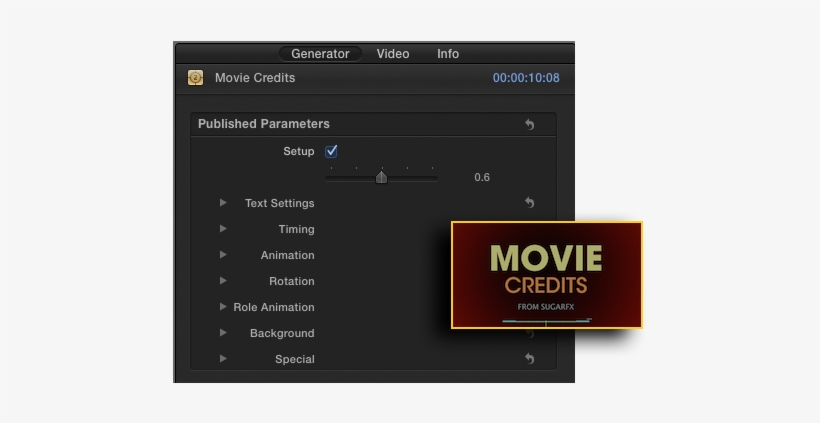Click the Published Parameters header text
Viewport: 820px width, 423px height.
264,124
